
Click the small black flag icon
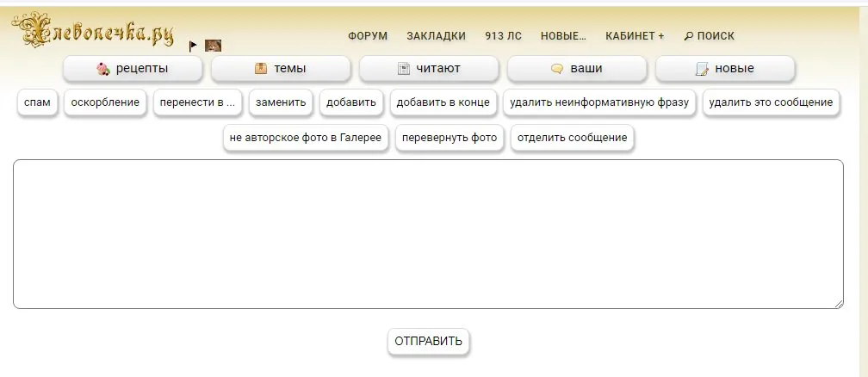pos(194,46)
